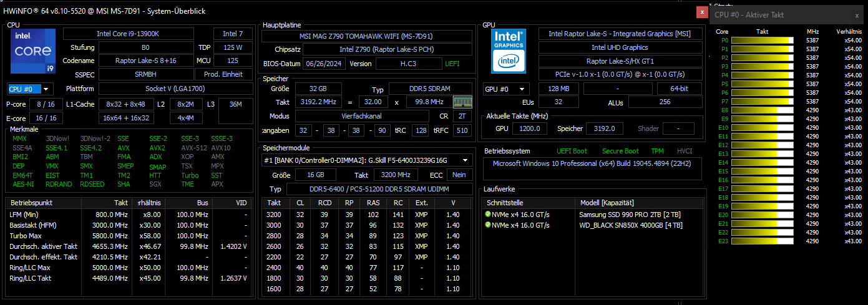This screenshot has width=868, height=305.
Task: Click the P-core 8 / 16 field
Action: click(46, 104)
